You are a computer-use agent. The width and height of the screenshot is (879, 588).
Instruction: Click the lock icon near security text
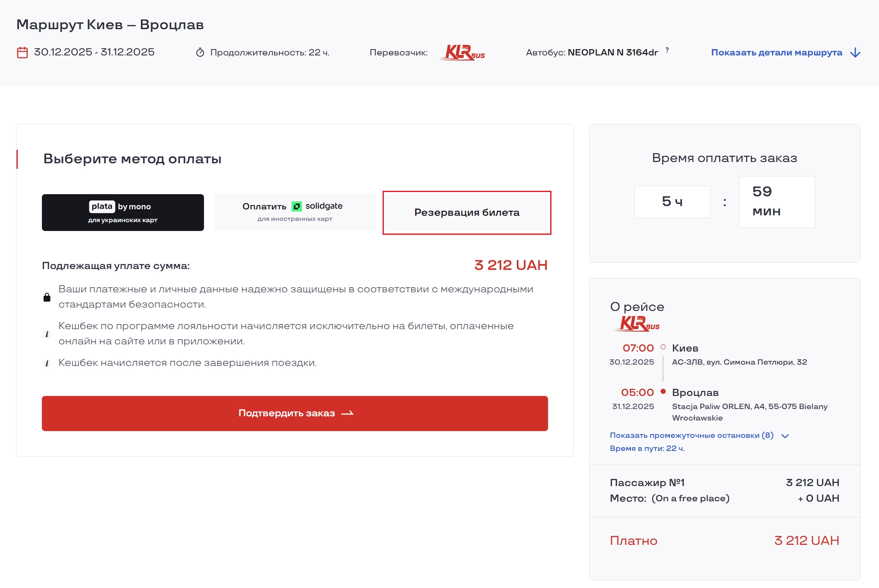[47, 296]
